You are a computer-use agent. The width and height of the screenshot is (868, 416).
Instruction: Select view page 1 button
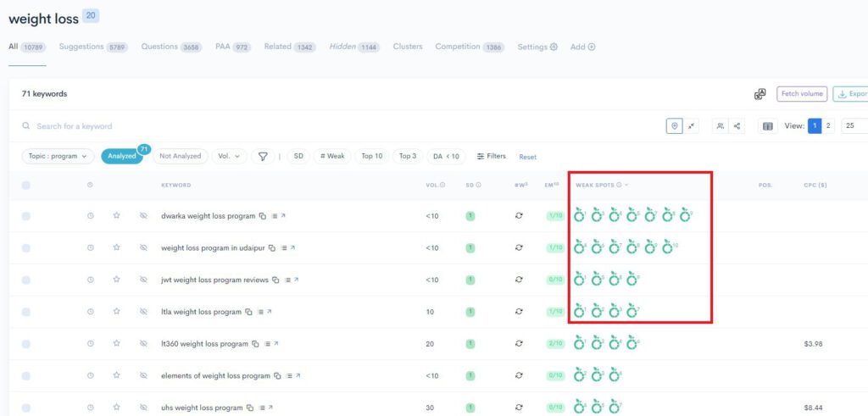pos(815,126)
